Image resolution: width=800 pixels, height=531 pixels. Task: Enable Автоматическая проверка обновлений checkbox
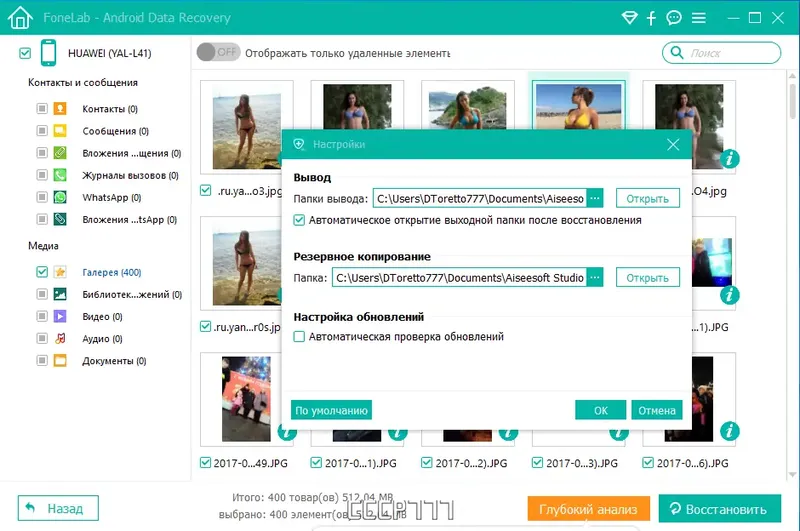299,337
